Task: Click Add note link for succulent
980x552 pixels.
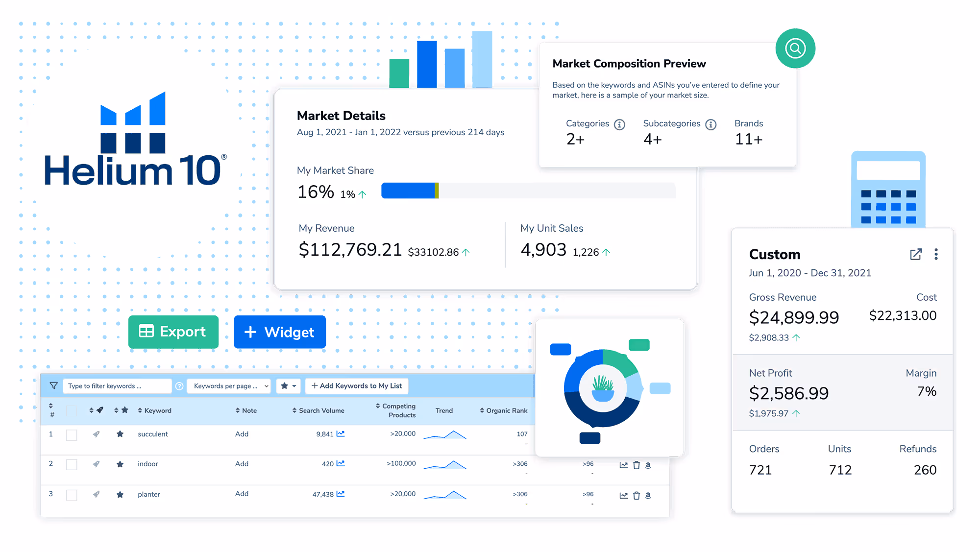Action: pyautogui.click(x=242, y=434)
